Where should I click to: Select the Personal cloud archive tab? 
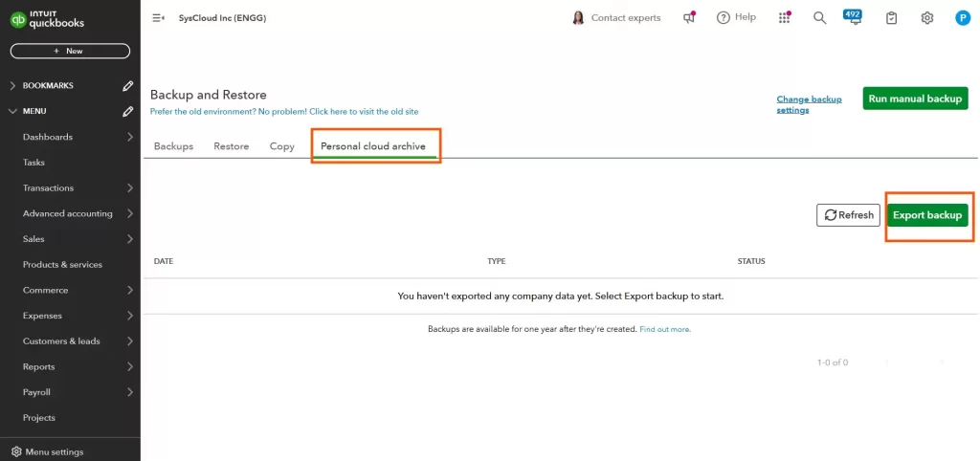pyautogui.click(x=373, y=146)
